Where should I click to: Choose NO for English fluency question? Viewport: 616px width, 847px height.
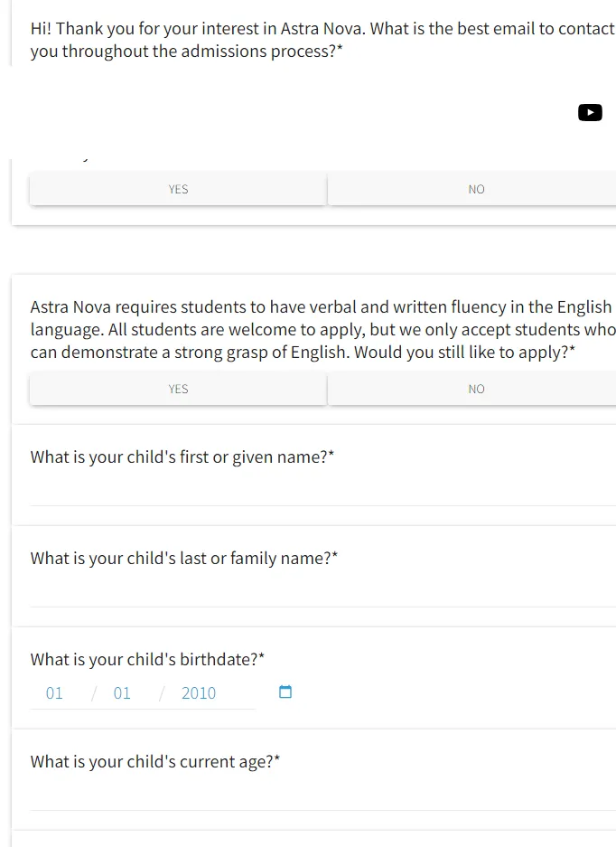[x=471, y=389]
